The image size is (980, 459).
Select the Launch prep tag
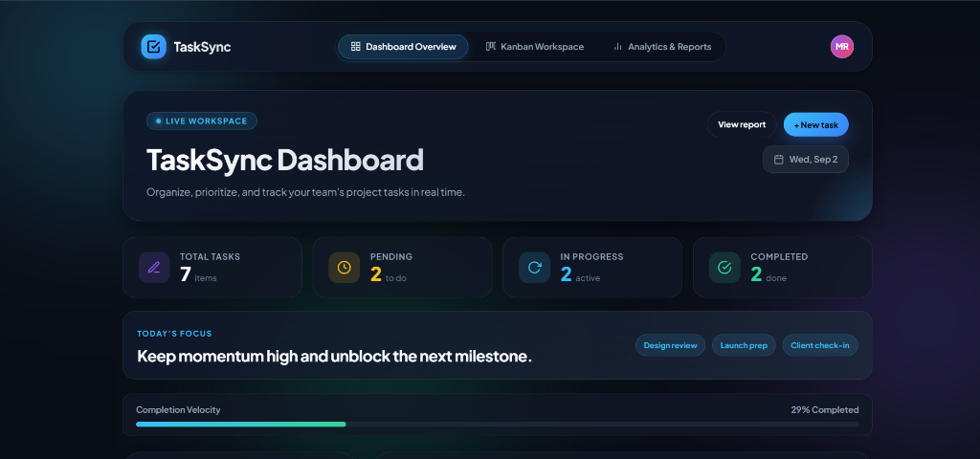pyautogui.click(x=744, y=345)
